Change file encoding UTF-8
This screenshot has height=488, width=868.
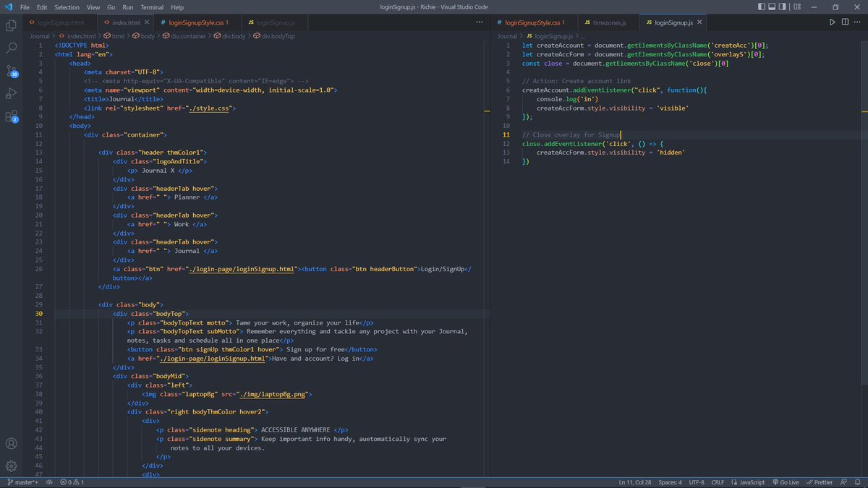(x=697, y=482)
